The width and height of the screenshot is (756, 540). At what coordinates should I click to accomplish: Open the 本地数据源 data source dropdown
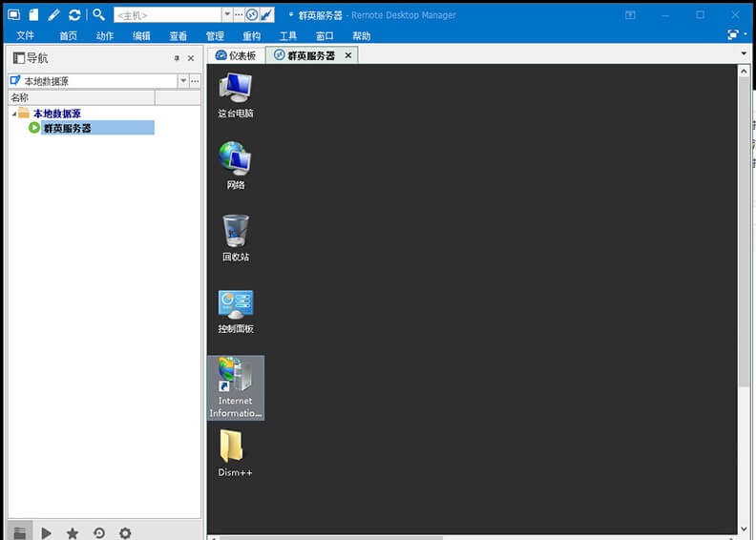point(183,81)
